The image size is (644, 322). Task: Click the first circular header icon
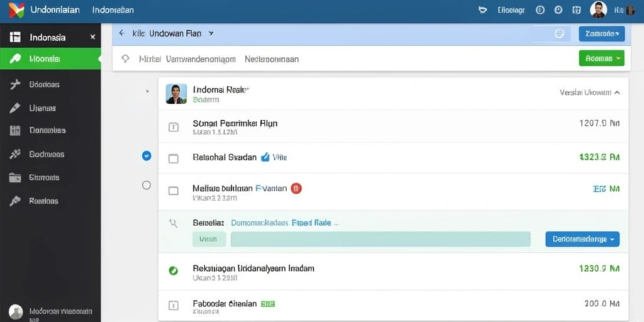(540, 10)
